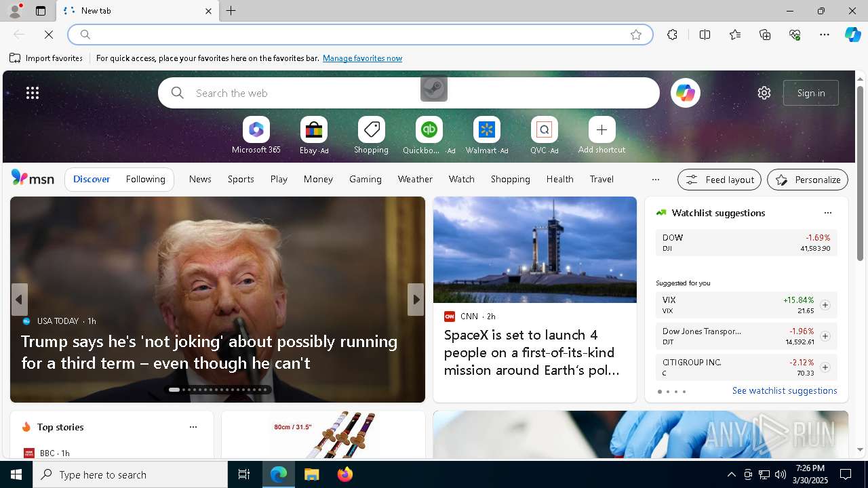Open the Money menu item

coord(318,179)
